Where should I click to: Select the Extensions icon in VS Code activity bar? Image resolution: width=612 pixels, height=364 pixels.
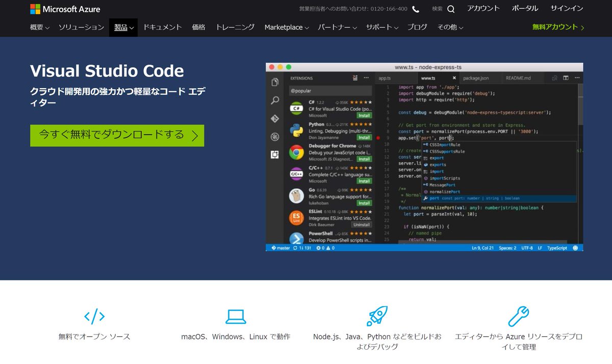pos(275,155)
